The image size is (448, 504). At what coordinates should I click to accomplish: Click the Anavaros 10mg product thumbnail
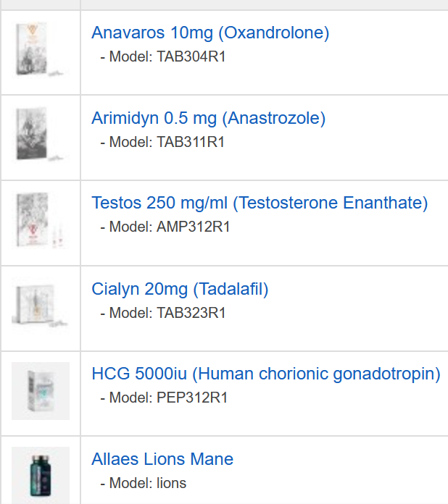coord(41,50)
